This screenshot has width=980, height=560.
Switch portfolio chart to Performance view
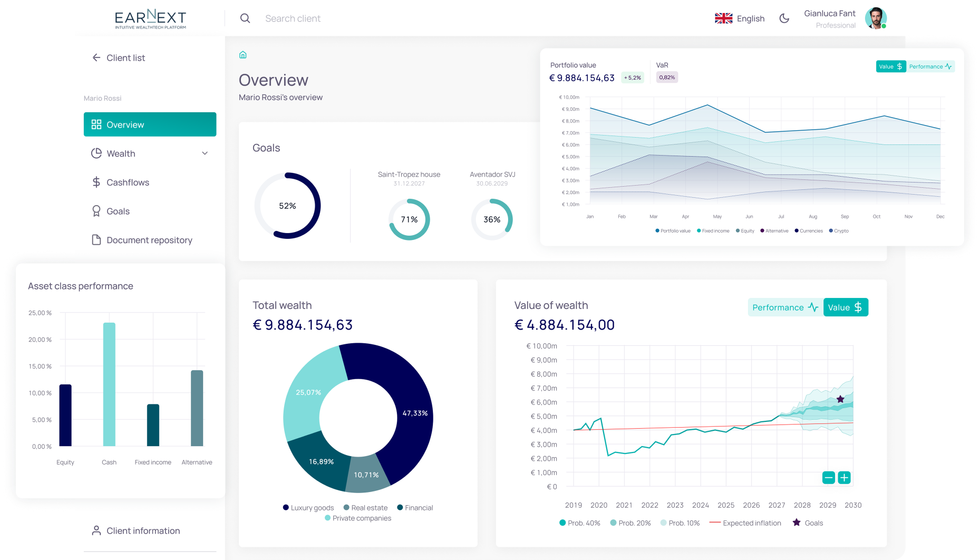[930, 66]
